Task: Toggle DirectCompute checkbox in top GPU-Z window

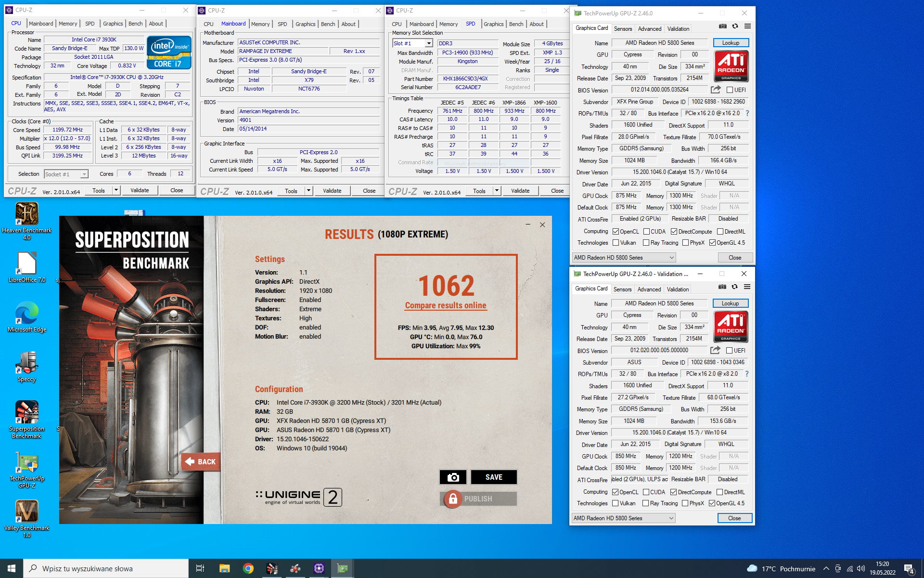Action: tap(674, 232)
